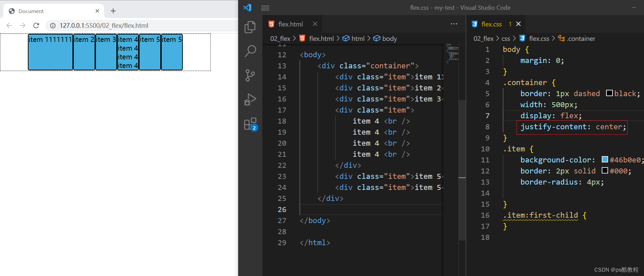Close the Document browser tab

[97, 11]
